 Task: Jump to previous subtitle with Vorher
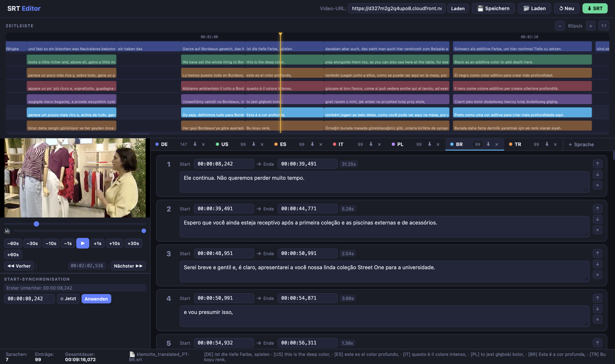[19, 266]
